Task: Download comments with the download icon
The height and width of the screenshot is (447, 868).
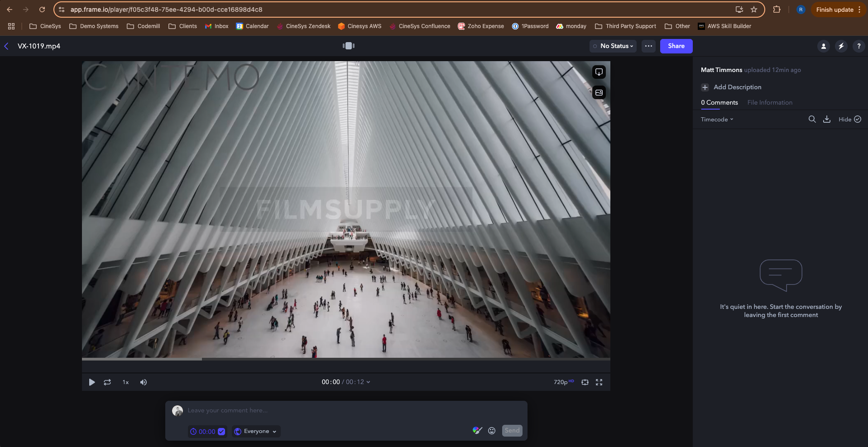Action: point(827,119)
